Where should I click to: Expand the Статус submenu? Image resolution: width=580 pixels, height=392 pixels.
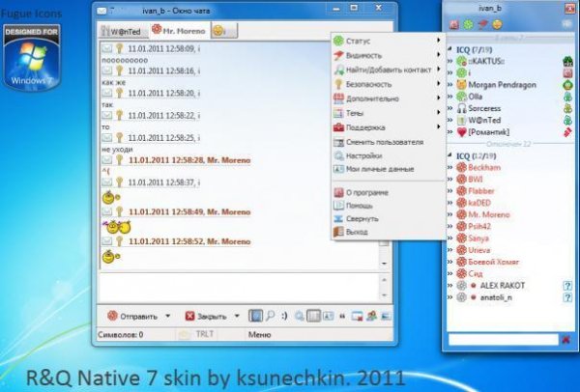388,41
